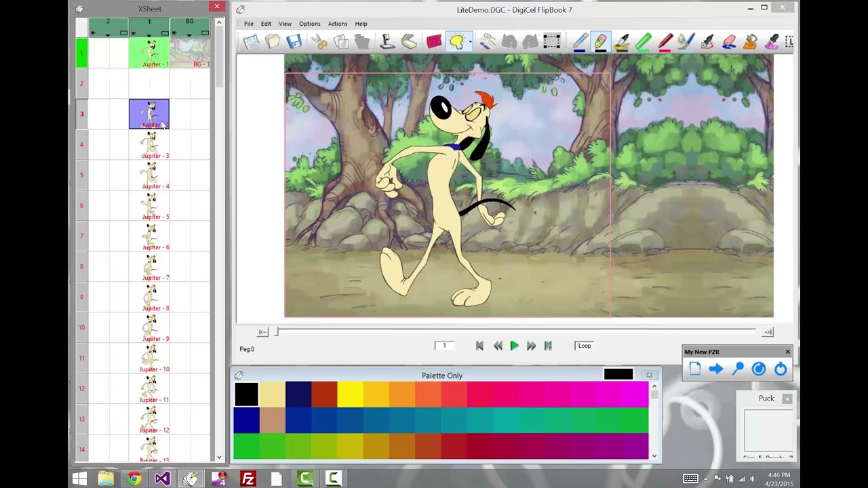Toggle visibility eye of XSheet level 1

(134, 32)
